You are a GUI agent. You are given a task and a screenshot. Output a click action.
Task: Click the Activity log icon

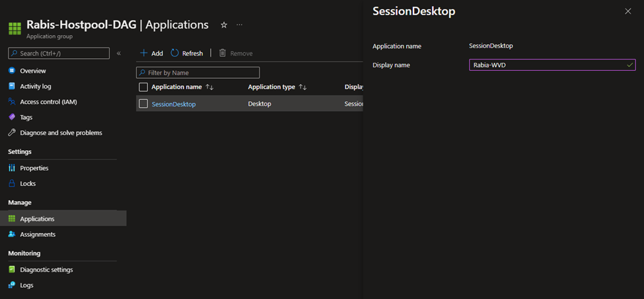[12, 87]
